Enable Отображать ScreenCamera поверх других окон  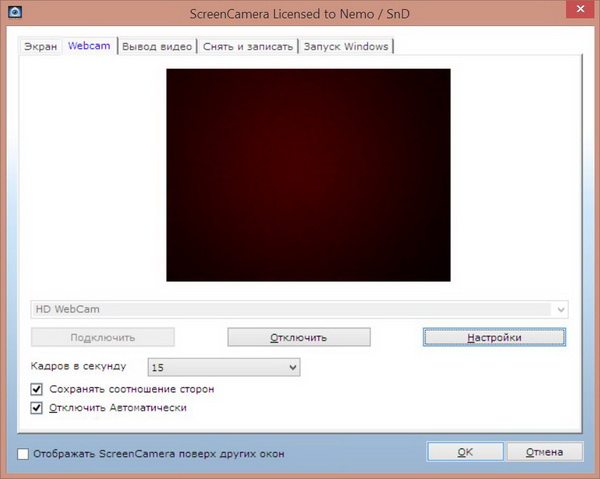click(x=23, y=454)
